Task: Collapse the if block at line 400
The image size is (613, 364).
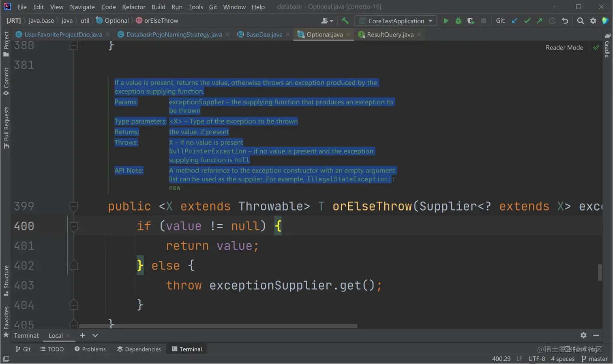Action: (x=74, y=226)
